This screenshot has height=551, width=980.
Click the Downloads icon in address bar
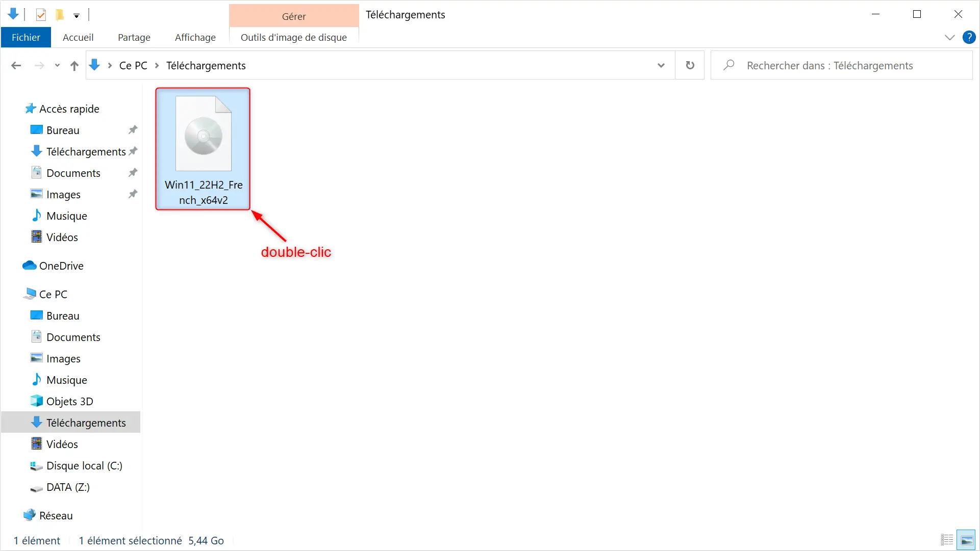tap(94, 65)
